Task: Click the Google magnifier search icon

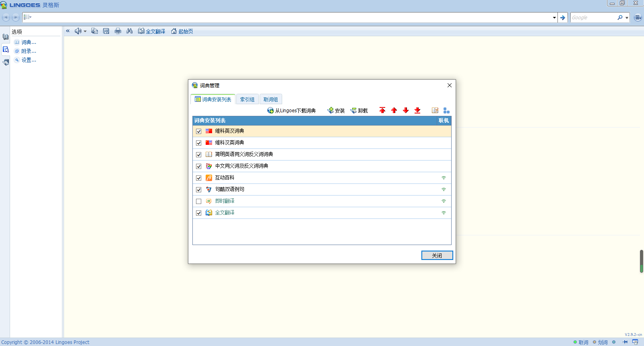Action: (620, 18)
